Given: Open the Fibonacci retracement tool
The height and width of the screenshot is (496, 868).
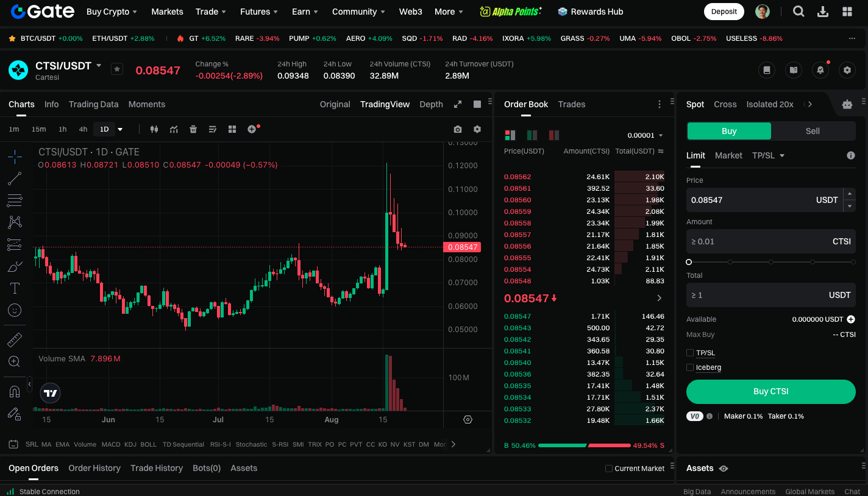Looking at the screenshot, I should 15,200.
